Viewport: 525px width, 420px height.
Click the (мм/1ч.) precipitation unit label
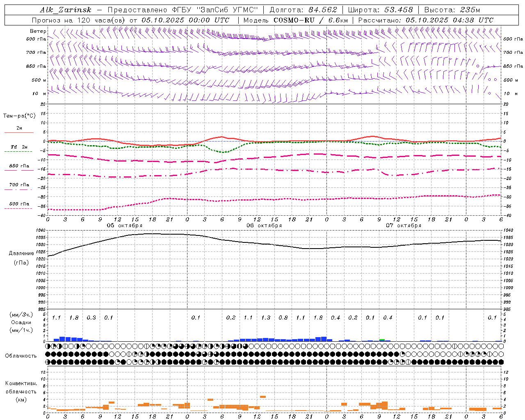(x=21, y=330)
